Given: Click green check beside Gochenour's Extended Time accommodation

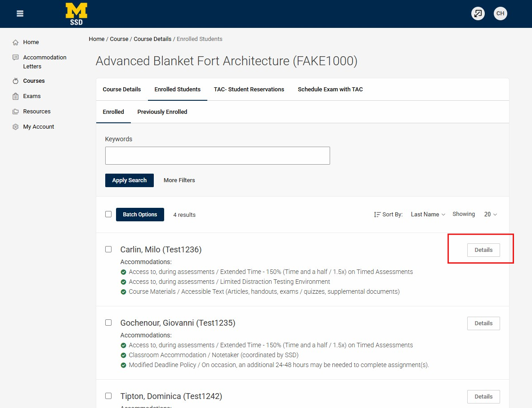Looking at the screenshot, I should coord(124,345).
